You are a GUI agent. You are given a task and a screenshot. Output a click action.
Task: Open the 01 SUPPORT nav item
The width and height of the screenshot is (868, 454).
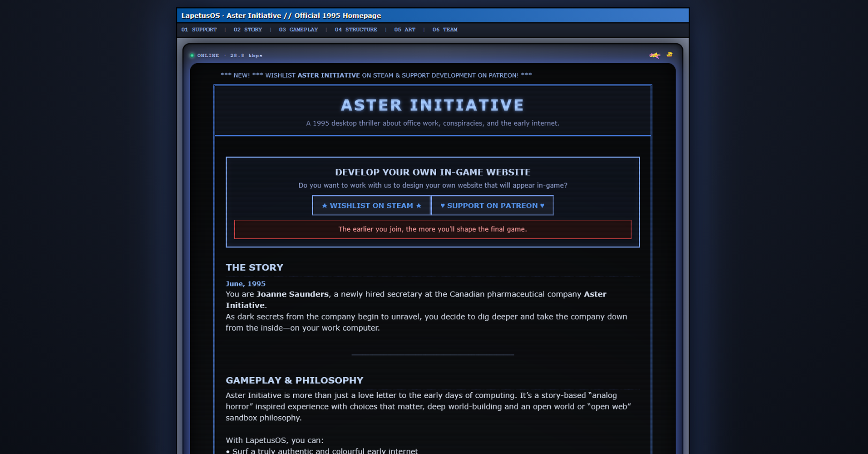tap(199, 30)
